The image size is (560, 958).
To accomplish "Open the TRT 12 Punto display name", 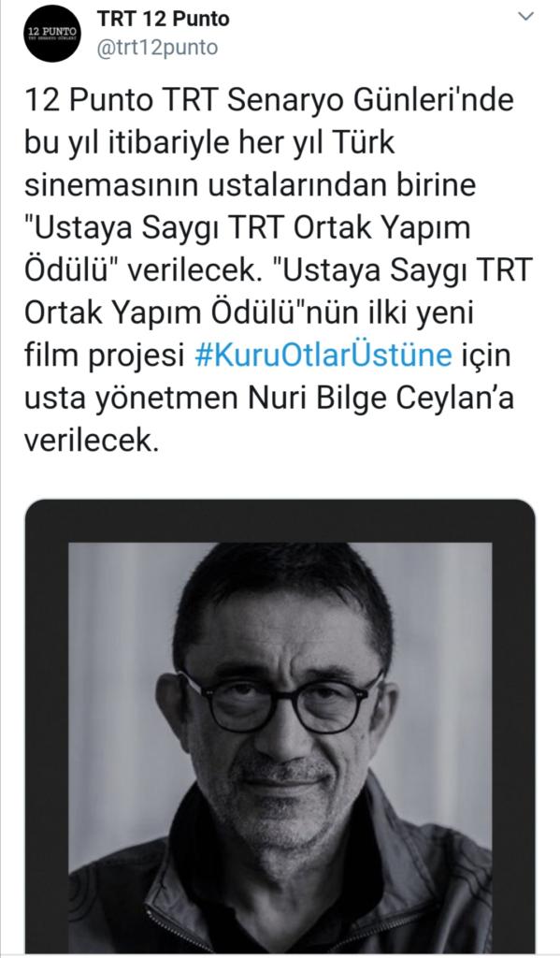I will [x=163, y=19].
